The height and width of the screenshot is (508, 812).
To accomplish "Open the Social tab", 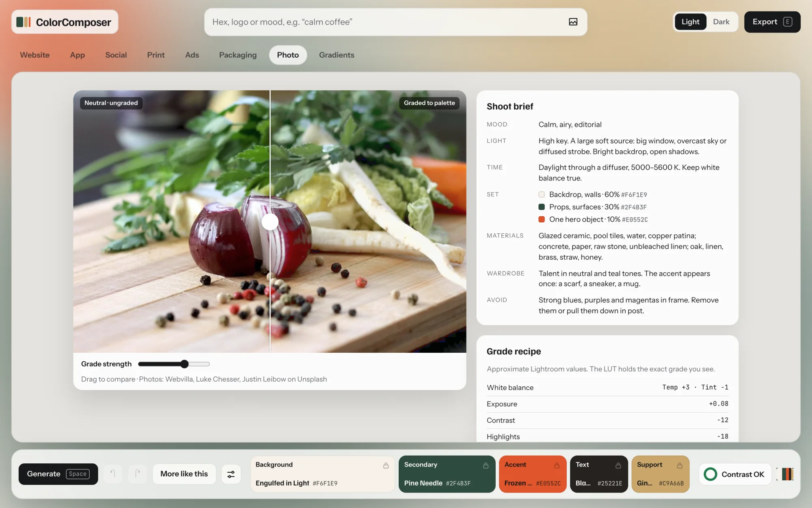I will coord(116,55).
